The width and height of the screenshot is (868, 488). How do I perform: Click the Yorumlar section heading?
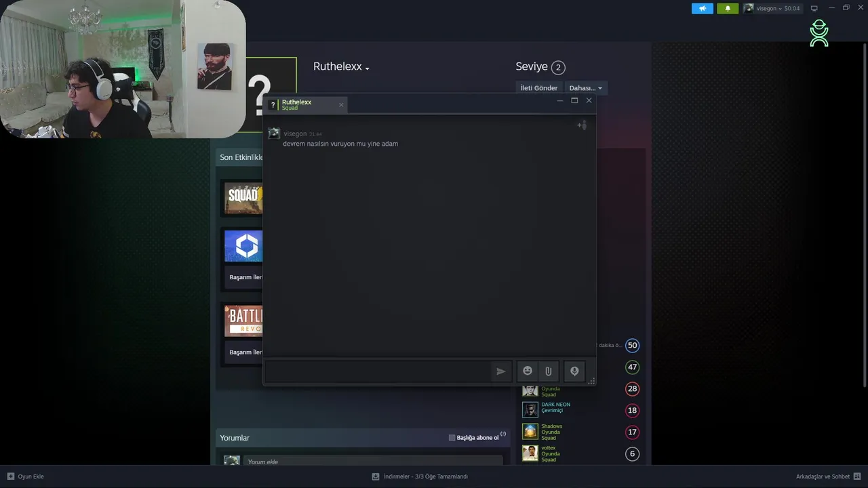click(x=235, y=438)
